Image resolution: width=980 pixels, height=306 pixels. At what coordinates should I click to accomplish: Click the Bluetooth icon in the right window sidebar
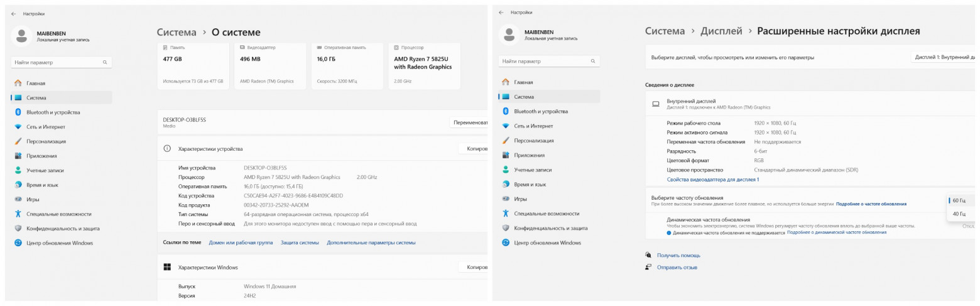506,111
